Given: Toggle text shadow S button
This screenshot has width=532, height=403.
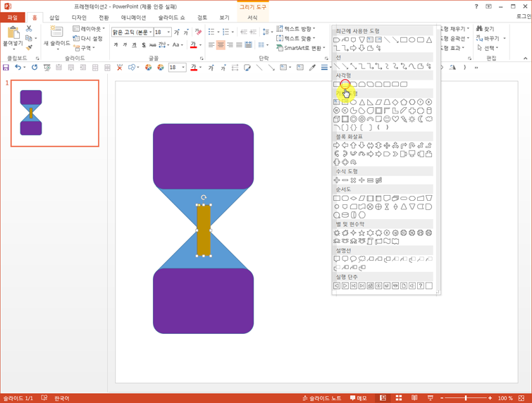Looking at the screenshot, I should click(144, 45).
